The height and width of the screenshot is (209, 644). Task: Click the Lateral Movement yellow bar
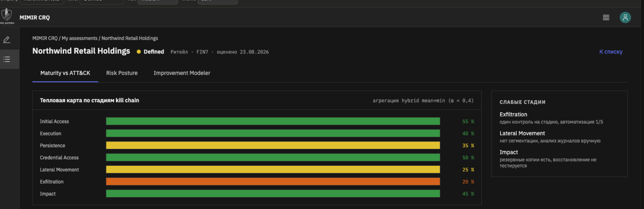[x=273, y=170]
